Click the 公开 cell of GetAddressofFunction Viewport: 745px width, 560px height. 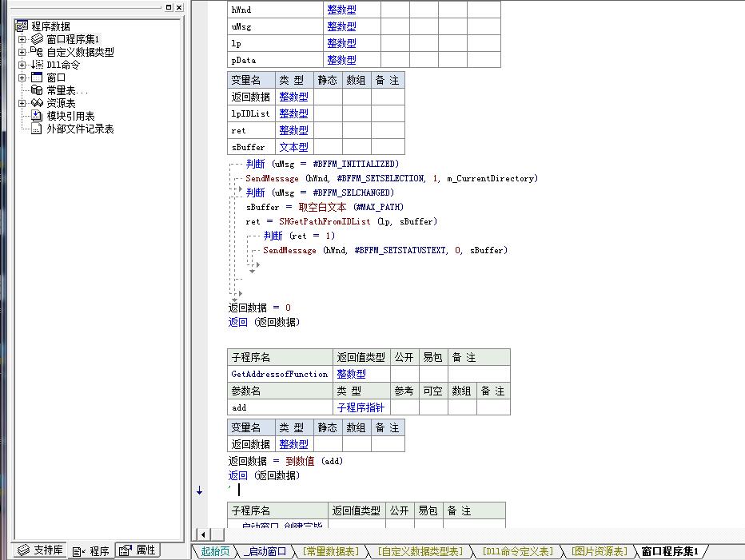[x=404, y=375]
